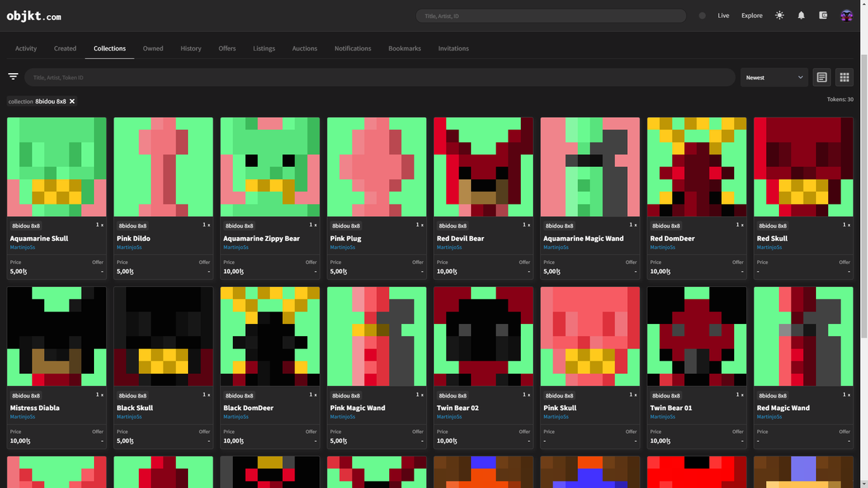Open the Red Skull artwork thumbnail
Image resolution: width=868 pixels, height=488 pixels.
point(804,167)
